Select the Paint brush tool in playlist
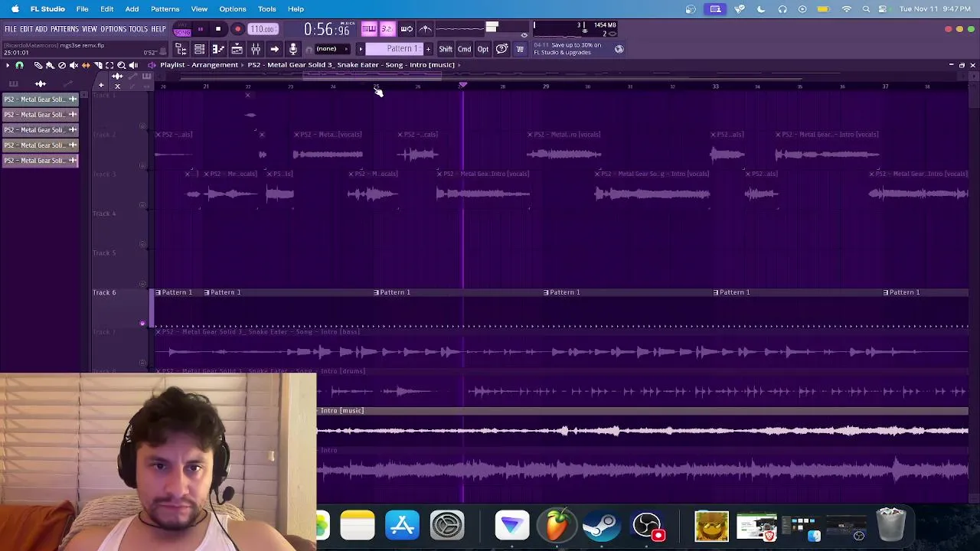This screenshot has height=551, width=980. (50, 65)
